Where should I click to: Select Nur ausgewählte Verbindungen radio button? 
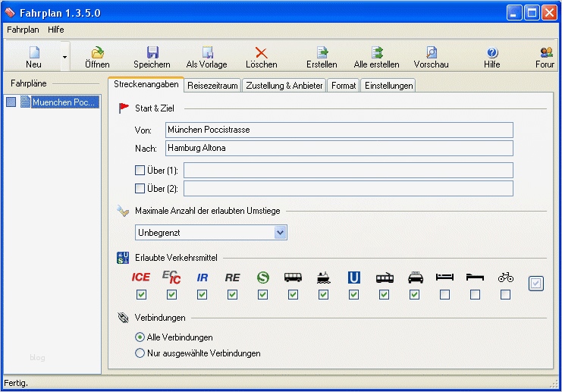pos(140,353)
